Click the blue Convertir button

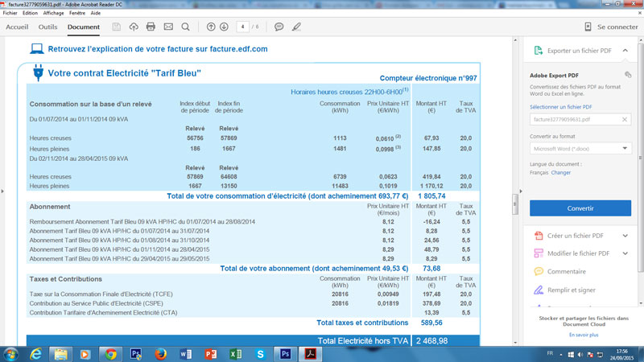click(x=580, y=208)
